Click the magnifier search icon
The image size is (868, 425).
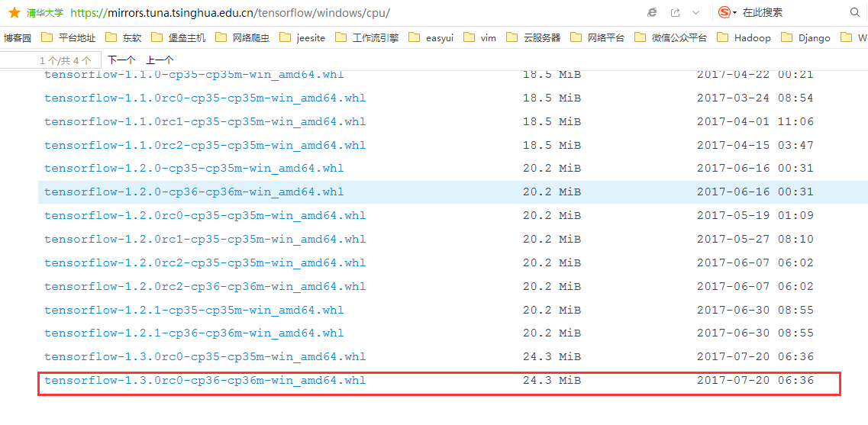click(x=855, y=12)
